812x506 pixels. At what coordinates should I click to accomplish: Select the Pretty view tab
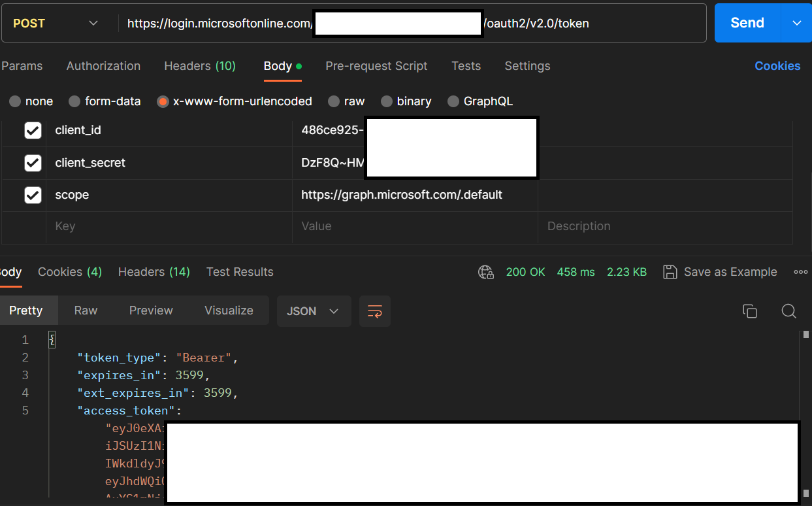pyautogui.click(x=26, y=311)
